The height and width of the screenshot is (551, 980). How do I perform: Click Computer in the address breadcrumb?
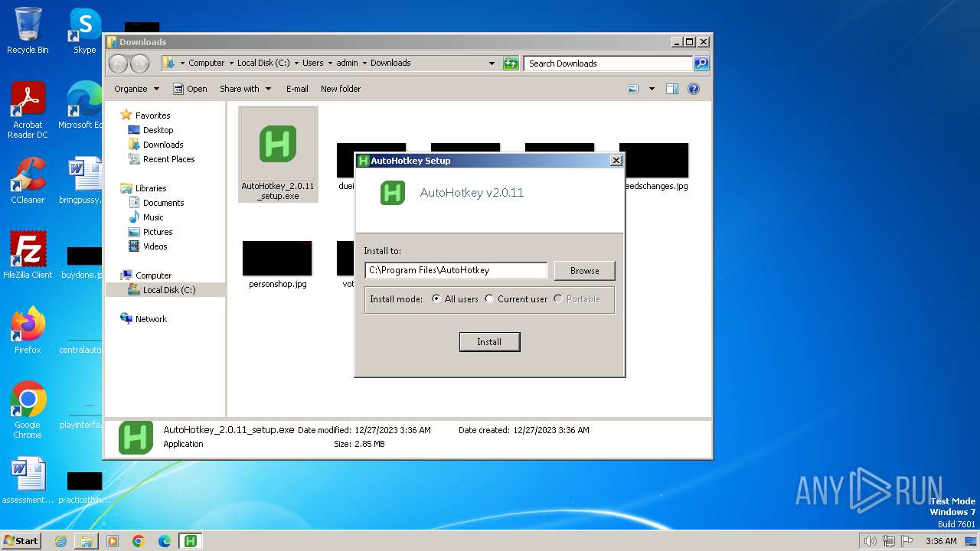(207, 64)
